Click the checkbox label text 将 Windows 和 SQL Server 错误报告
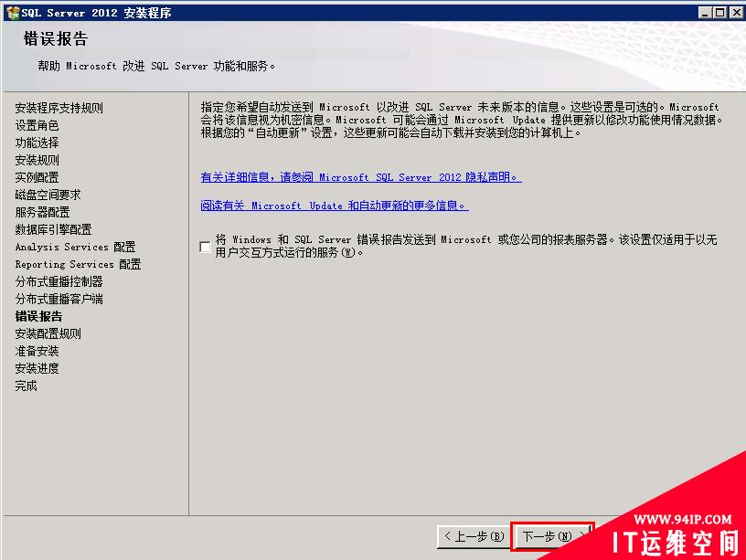 465,246
